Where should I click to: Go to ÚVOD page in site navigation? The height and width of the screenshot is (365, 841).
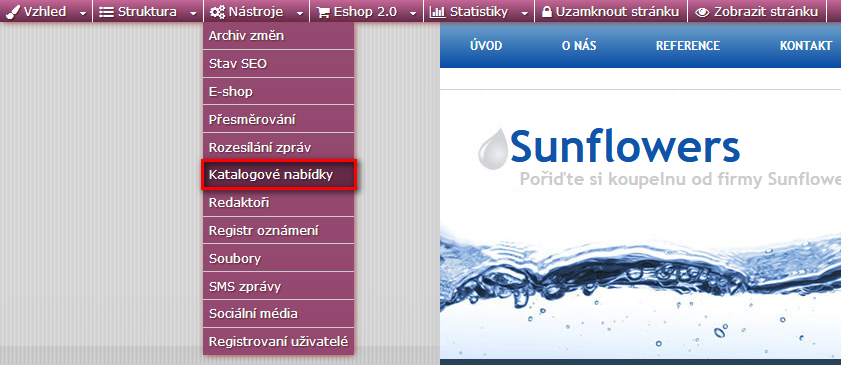coord(486,46)
